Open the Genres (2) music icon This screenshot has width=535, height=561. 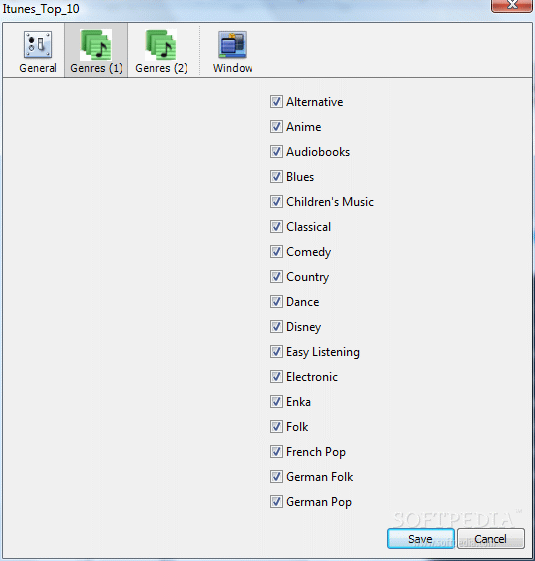(x=161, y=45)
